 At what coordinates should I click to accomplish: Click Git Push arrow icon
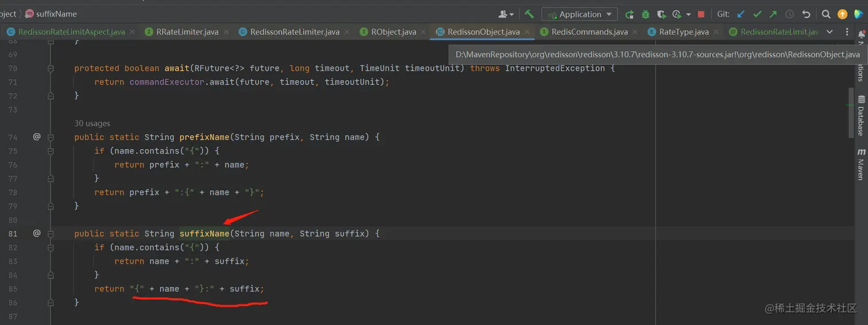773,14
